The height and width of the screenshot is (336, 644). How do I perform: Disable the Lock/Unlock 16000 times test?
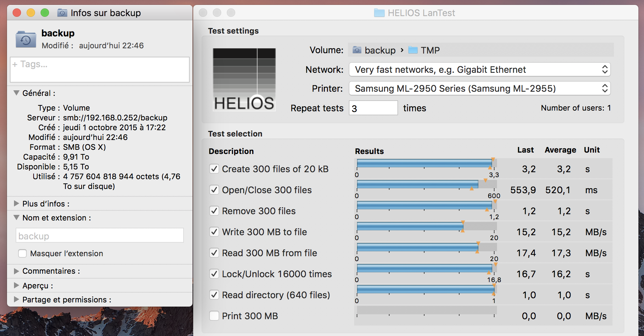214,274
